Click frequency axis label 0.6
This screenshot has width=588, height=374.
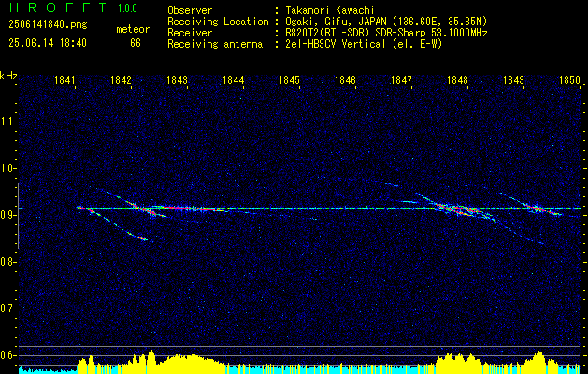click(8, 355)
